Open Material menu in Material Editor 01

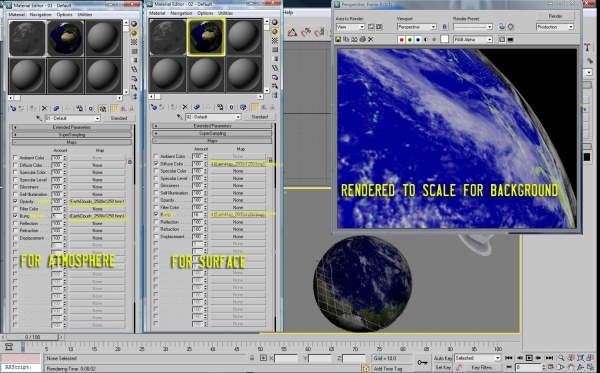click(x=16, y=15)
